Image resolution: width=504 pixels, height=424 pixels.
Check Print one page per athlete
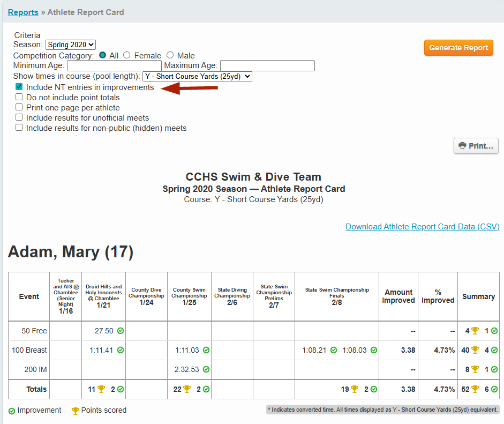[19, 107]
